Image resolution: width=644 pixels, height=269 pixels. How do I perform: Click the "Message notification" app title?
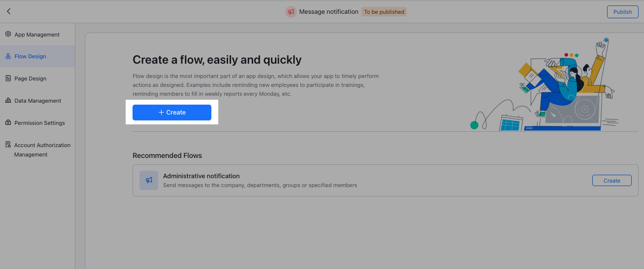point(329,12)
